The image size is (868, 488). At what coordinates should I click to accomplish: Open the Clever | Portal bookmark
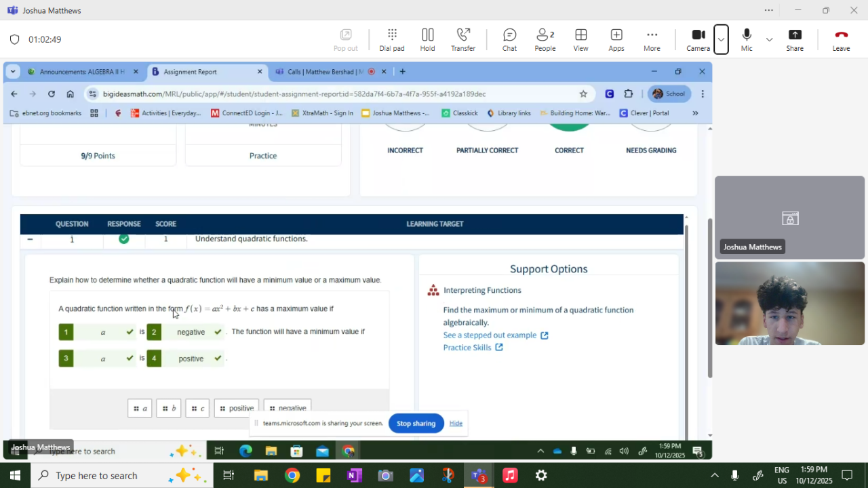pyautogui.click(x=644, y=113)
